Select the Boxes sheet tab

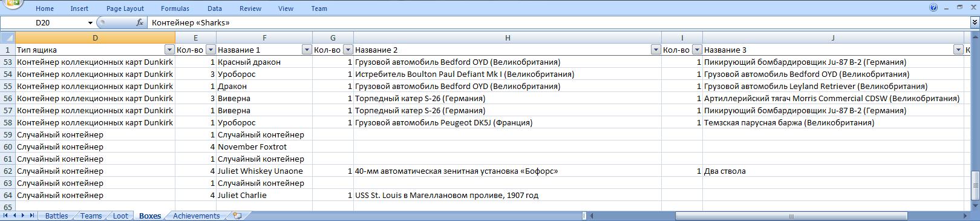point(150,216)
